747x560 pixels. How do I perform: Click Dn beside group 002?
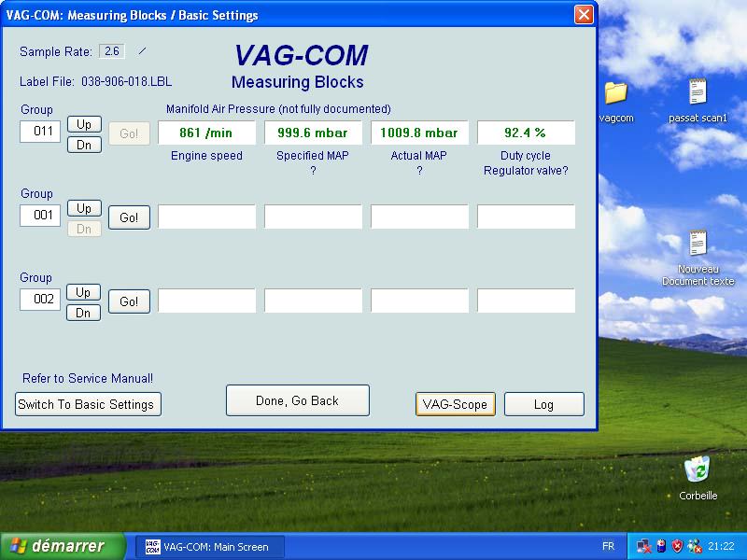(83, 313)
